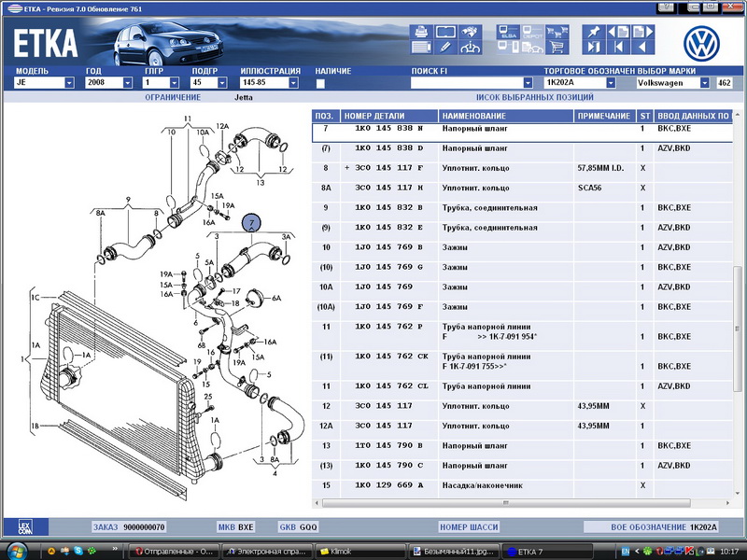Viewport: 747px width, 560px height.
Task: Click the single left arrow back icon
Action: (642, 48)
